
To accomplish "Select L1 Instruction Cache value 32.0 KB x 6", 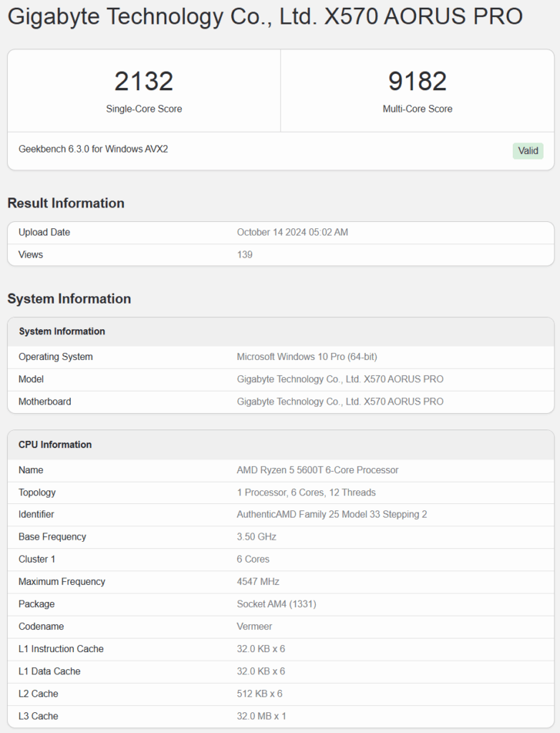I will (261, 649).
